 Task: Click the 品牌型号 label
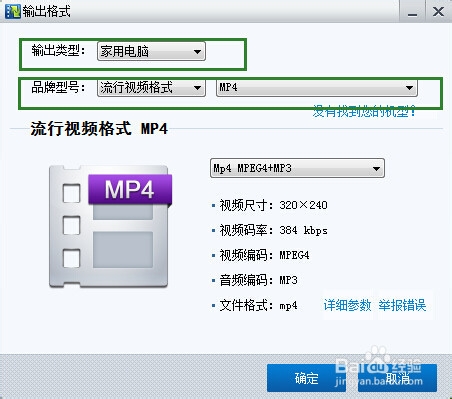click(x=58, y=87)
